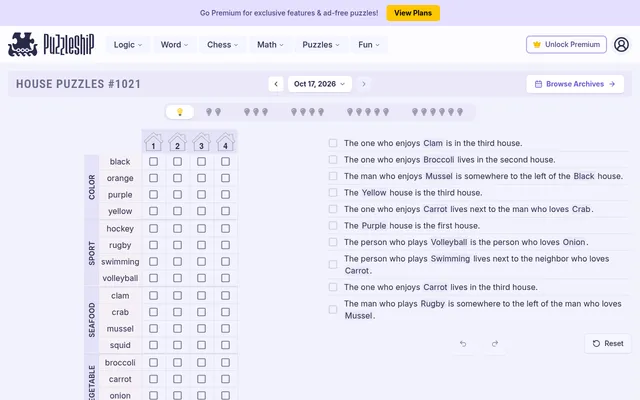Click the word Volleyball in the clues
The image size is (640, 400).
pyautogui.click(x=449, y=242)
